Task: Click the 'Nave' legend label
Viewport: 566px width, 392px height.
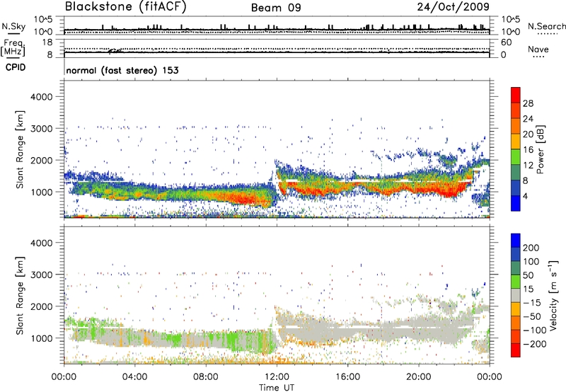Action: click(x=538, y=50)
